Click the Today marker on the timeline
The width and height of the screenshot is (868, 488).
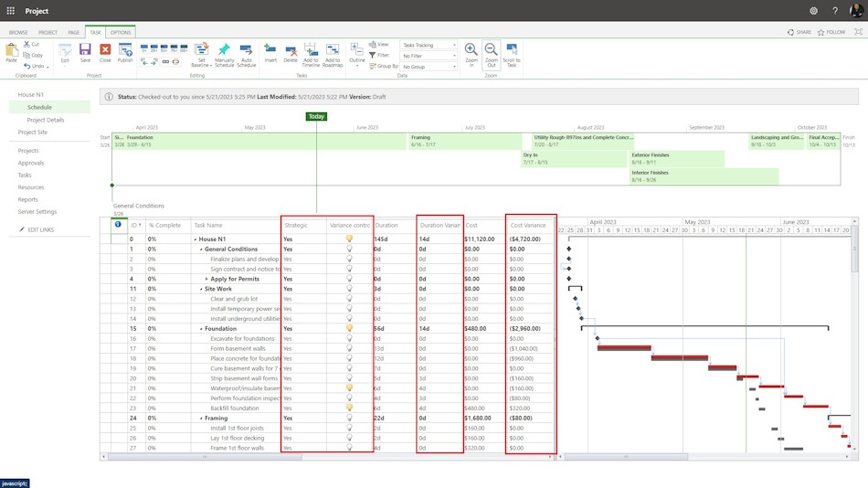click(x=316, y=116)
